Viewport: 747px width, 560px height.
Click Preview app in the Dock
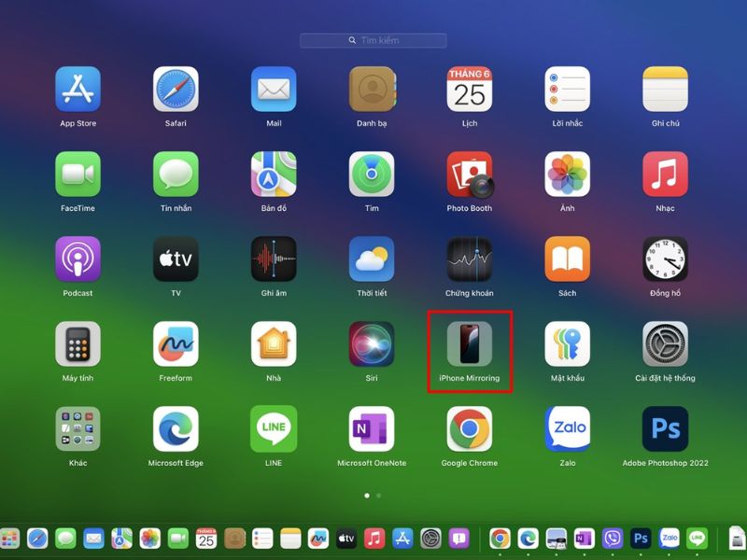point(557,539)
